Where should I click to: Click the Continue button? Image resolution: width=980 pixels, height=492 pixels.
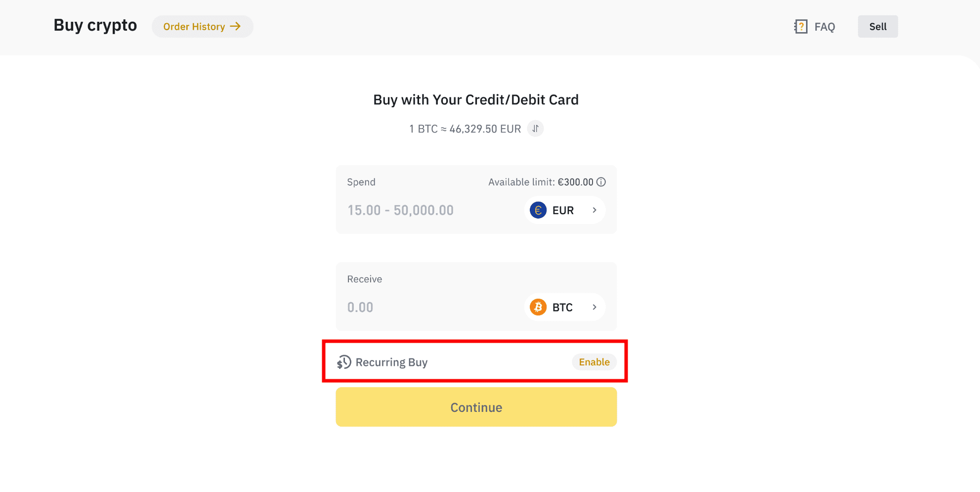(x=476, y=407)
